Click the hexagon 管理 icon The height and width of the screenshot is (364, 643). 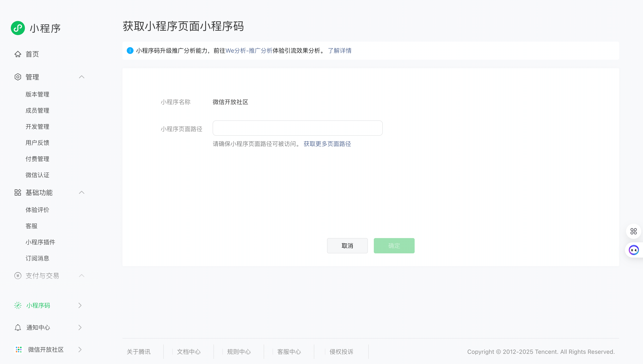click(x=18, y=77)
